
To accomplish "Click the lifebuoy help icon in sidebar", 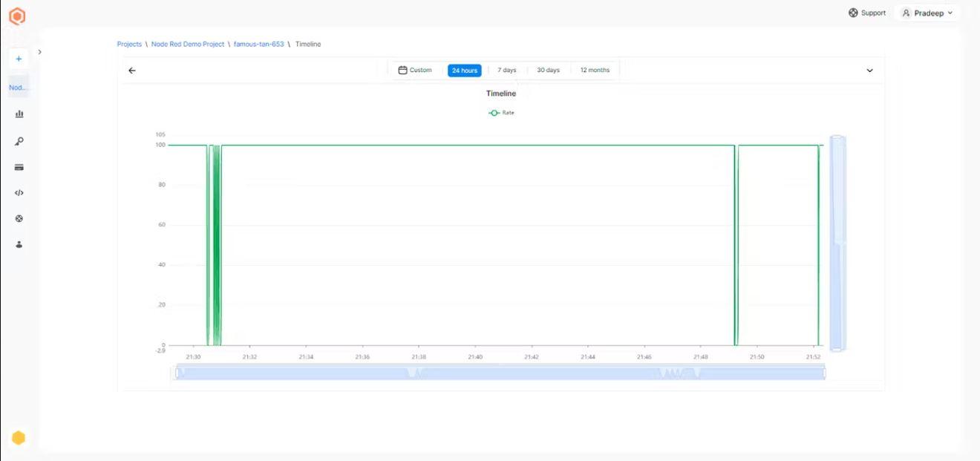I will [x=19, y=219].
